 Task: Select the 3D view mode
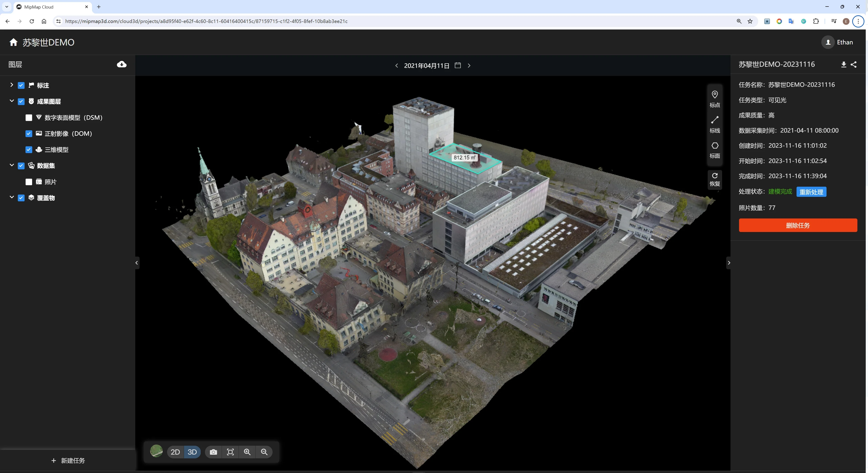tap(192, 452)
